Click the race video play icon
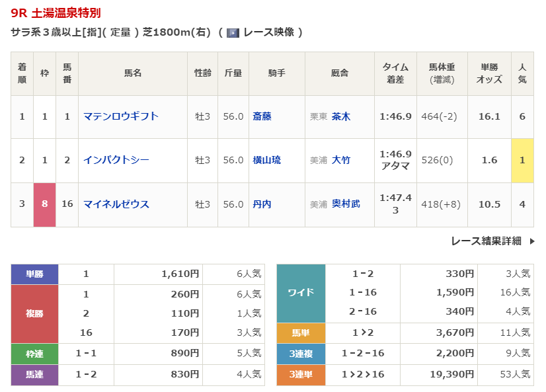This screenshot has height=392, width=546. pyautogui.click(x=233, y=32)
